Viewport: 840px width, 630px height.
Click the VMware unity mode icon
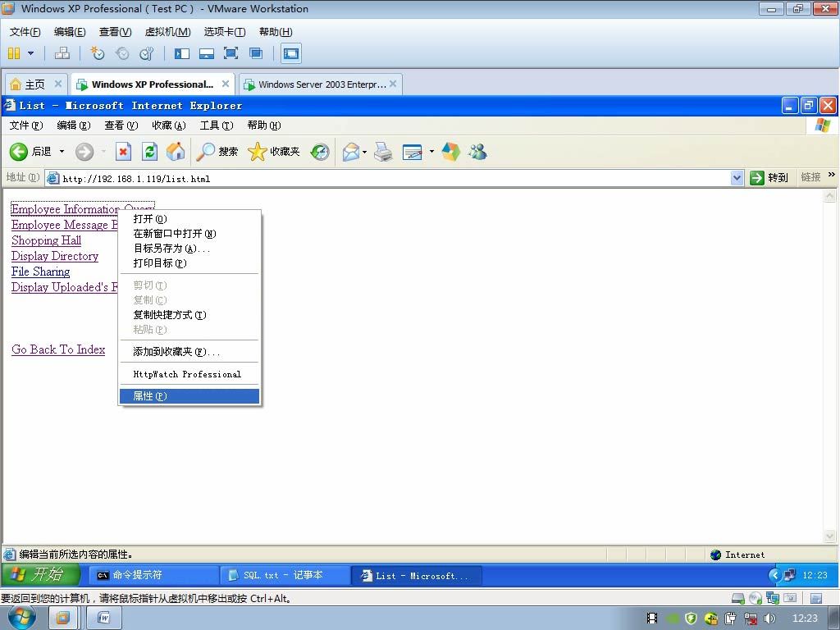point(256,53)
